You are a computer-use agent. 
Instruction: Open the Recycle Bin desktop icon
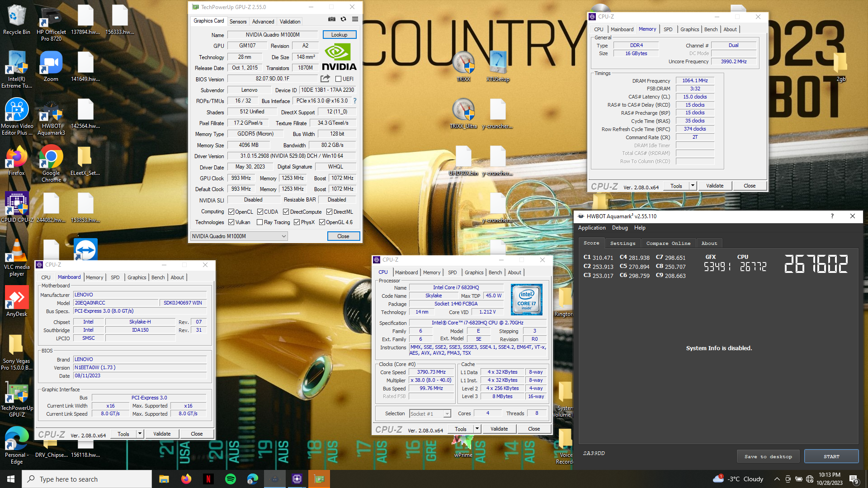tap(17, 20)
